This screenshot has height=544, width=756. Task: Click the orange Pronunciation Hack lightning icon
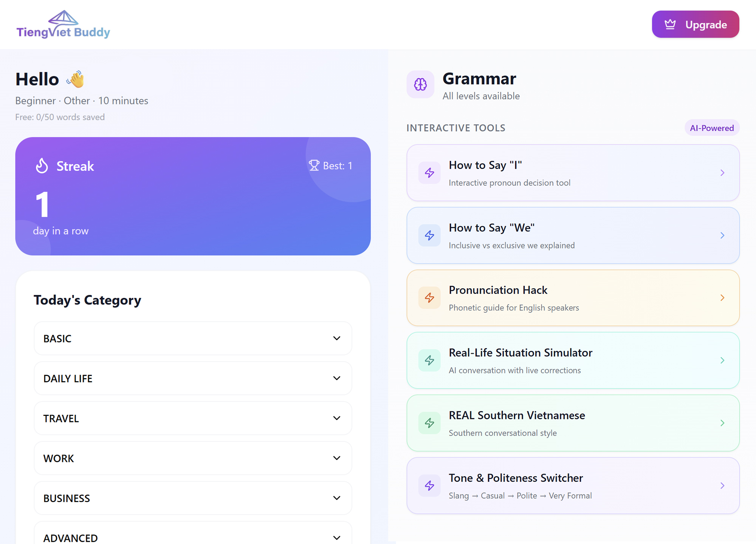pos(429,298)
